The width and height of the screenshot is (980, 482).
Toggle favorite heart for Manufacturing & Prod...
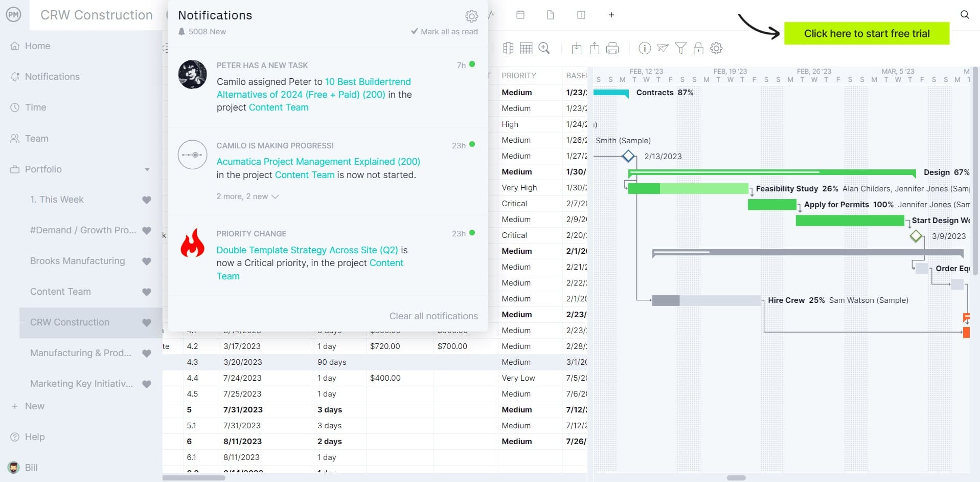tap(147, 353)
